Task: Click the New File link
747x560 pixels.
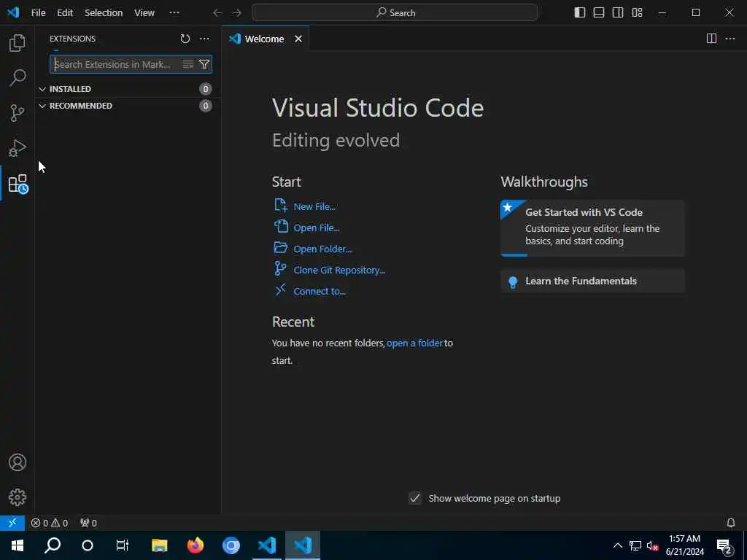Action: coord(314,206)
